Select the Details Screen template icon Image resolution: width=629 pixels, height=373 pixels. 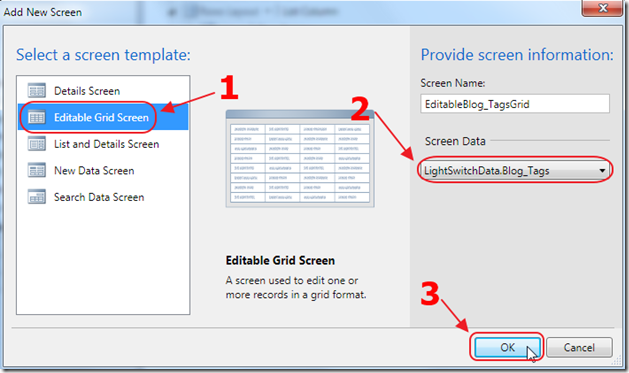point(37,91)
